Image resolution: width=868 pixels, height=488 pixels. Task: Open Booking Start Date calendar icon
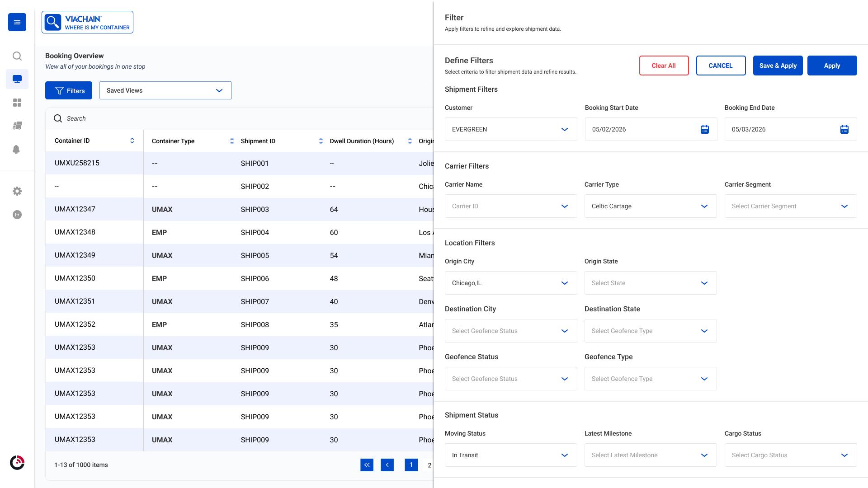[x=704, y=129]
